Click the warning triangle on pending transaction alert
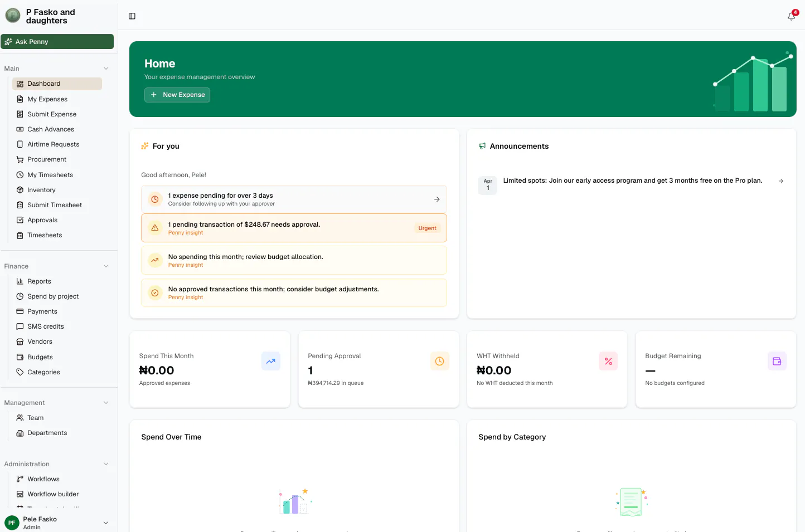This screenshot has height=532, width=805. [155, 228]
